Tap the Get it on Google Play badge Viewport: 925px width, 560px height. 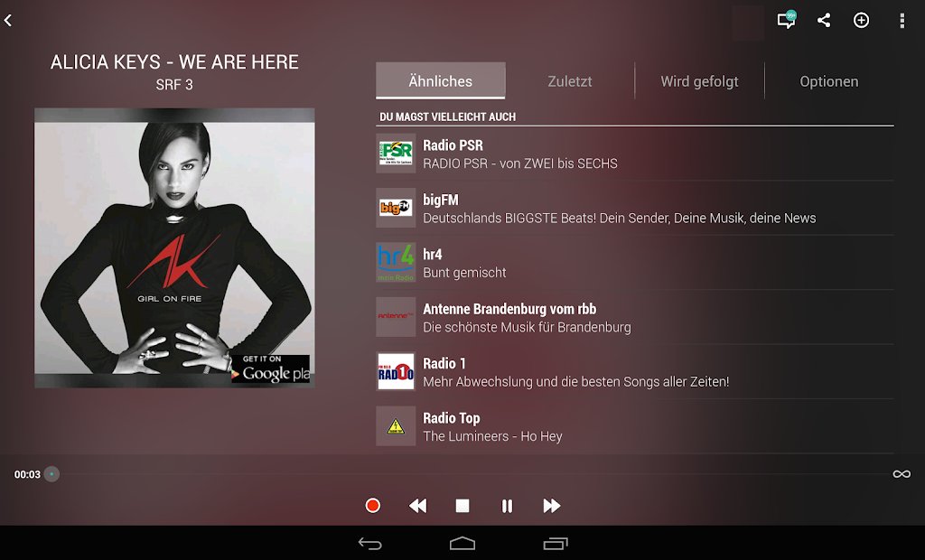coord(271,369)
